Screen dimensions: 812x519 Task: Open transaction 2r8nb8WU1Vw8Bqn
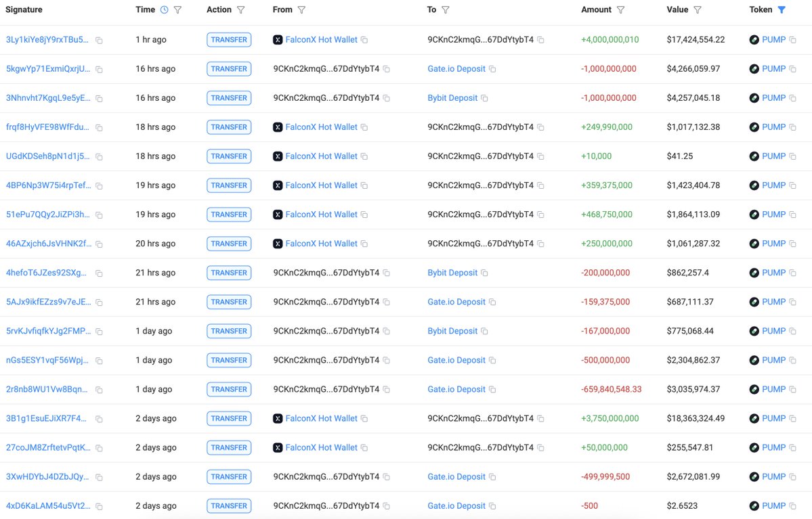tap(47, 389)
